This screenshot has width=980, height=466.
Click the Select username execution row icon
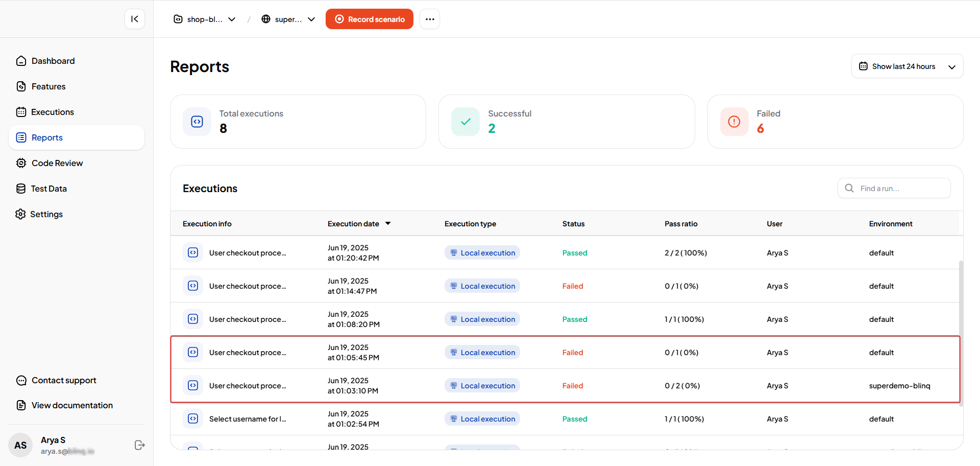tap(193, 418)
